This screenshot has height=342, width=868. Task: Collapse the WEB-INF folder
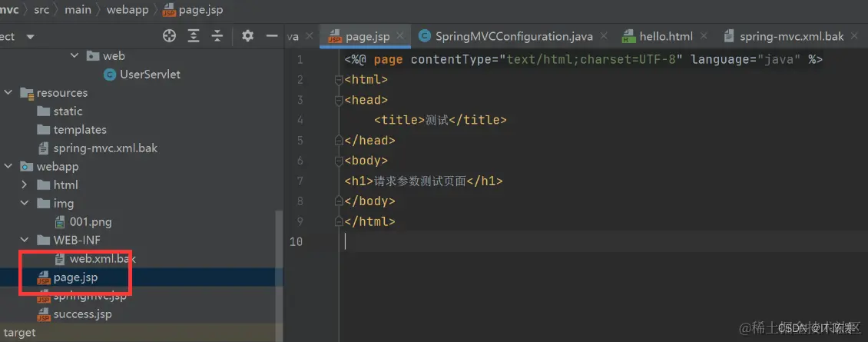click(x=25, y=240)
